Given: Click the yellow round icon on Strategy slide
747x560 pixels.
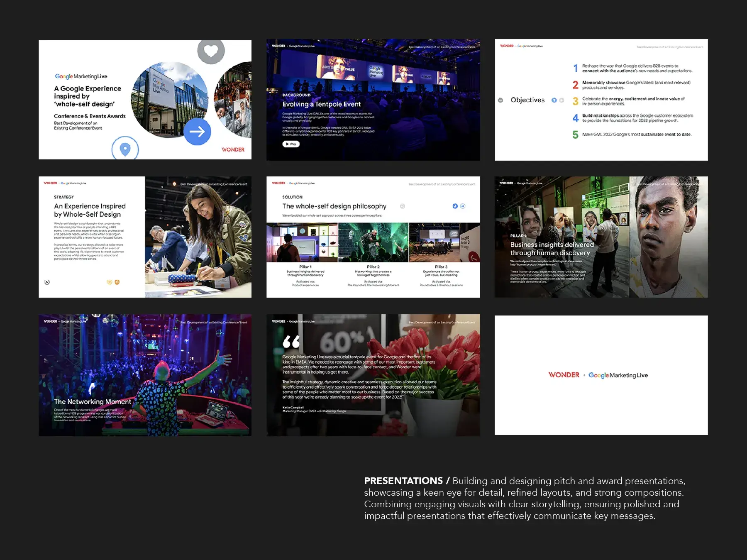Looking at the screenshot, I should click(110, 282).
